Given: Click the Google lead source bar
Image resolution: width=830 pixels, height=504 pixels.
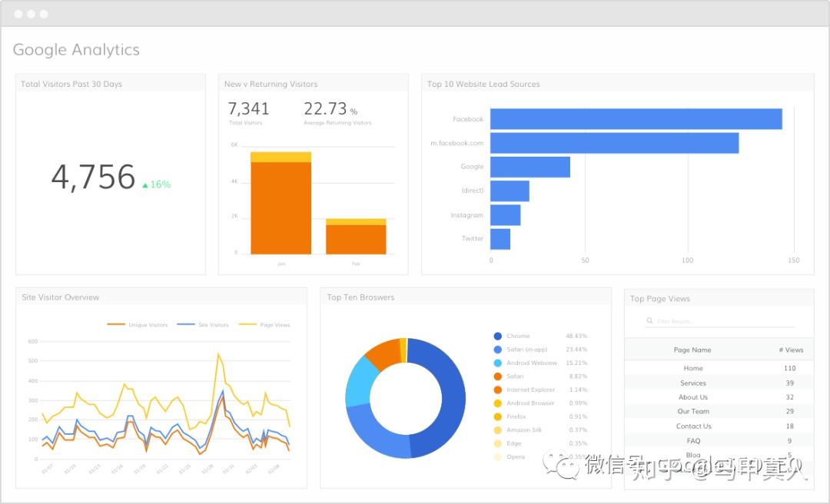Looking at the screenshot, I should coord(530,167).
